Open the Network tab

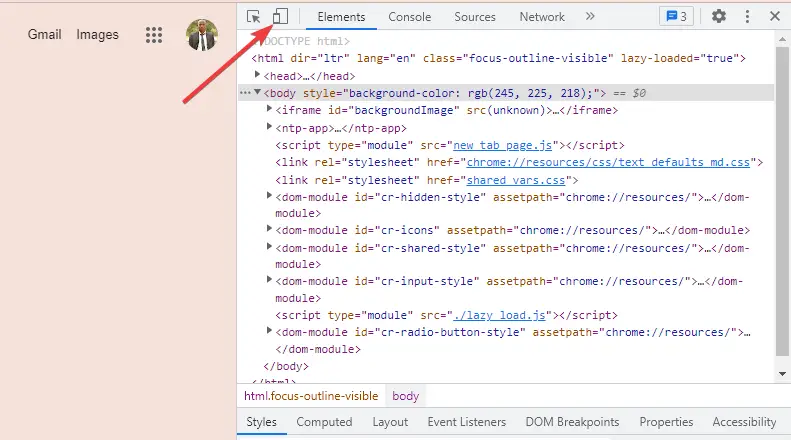coord(542,17)
